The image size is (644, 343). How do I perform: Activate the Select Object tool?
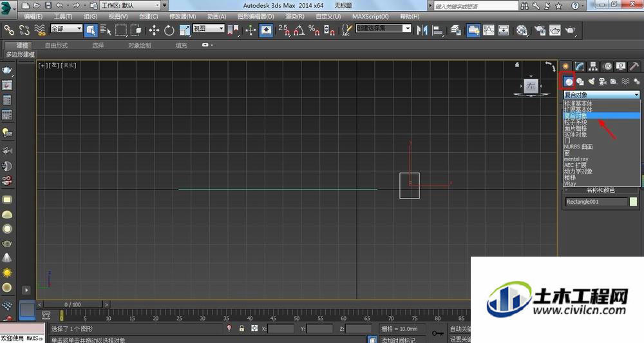pos(91,30)
